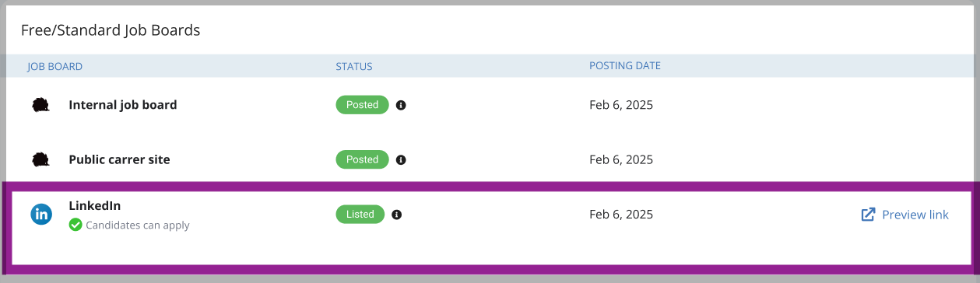Screen dimensions: 980x283
Task: Select the Public carrer site name
Action: click(x=119, y=159)
